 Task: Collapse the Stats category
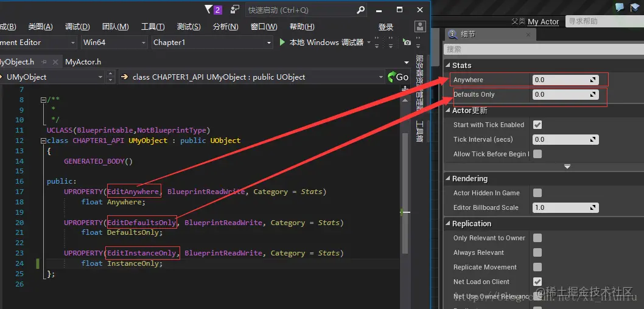click(447, 65)
